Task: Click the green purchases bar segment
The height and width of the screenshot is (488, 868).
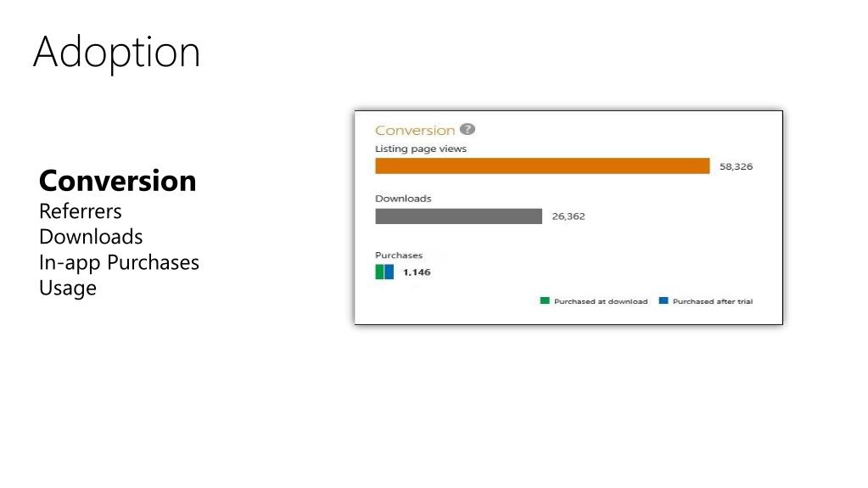Action: point(380,272)
